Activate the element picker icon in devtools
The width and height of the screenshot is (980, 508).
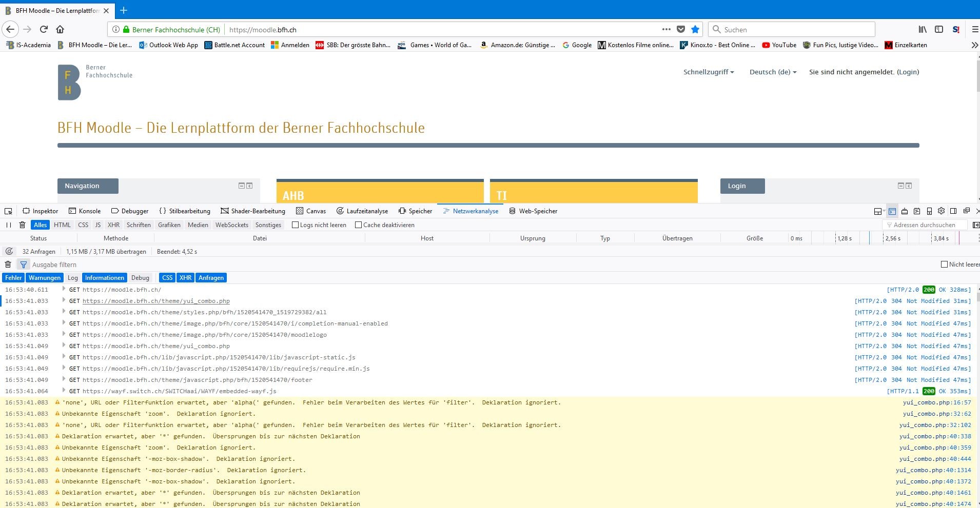coord(8,211)
